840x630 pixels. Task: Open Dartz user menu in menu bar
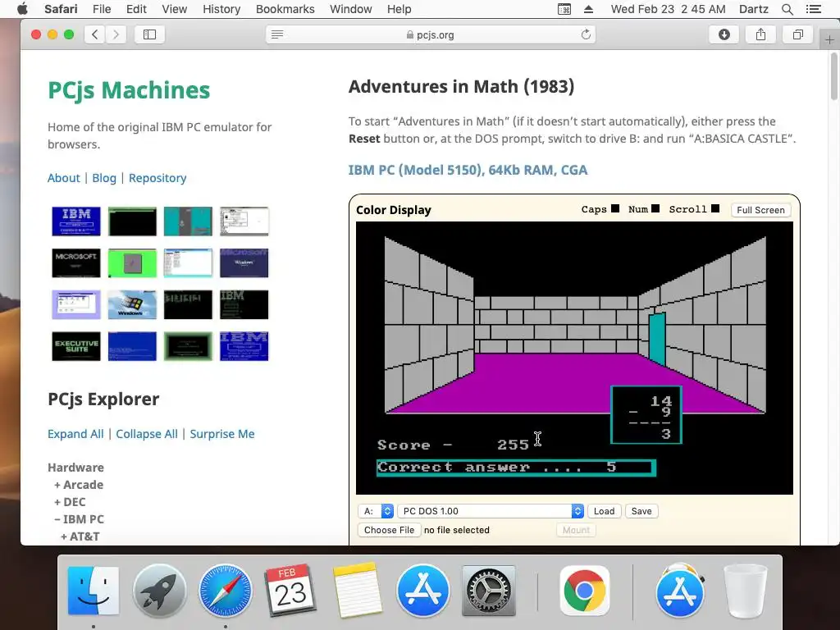pos(753,9)
